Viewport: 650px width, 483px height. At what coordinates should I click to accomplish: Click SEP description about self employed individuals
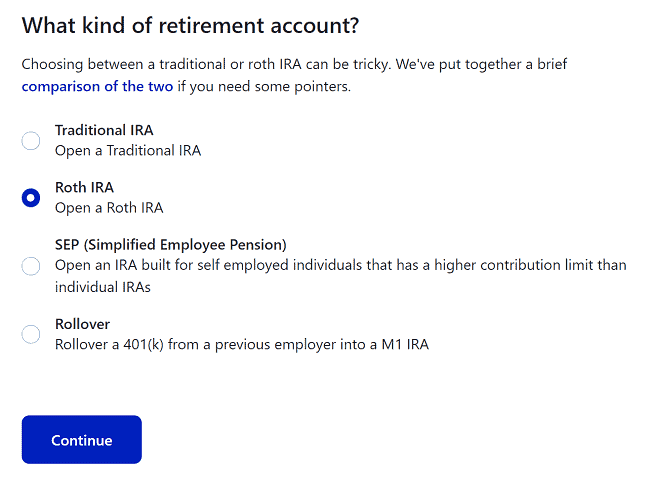coord(340,265)
